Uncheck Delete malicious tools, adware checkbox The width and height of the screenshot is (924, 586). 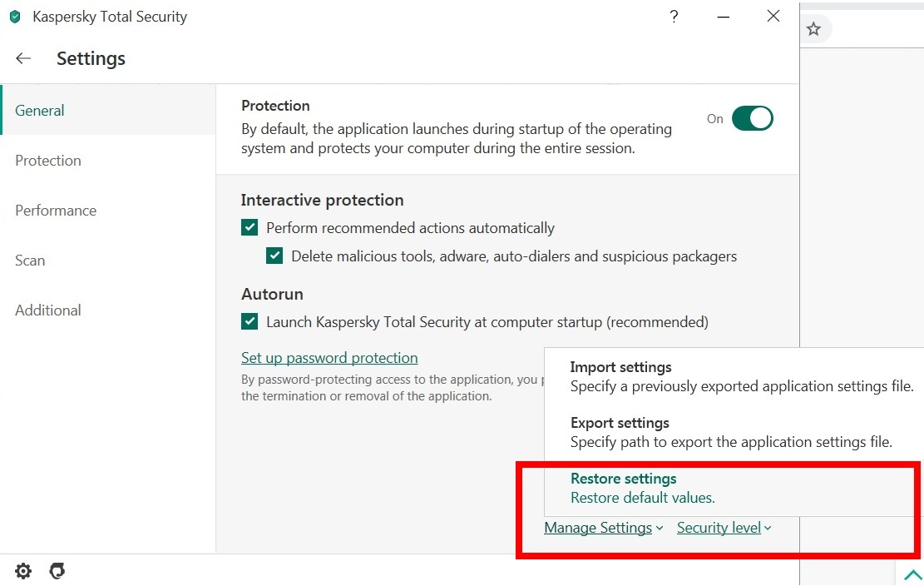pos(274,256)
